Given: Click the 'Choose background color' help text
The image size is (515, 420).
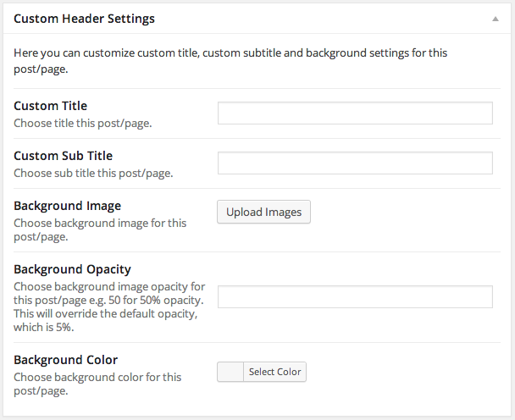Looking at the screenshot, I should pyautogui.click(x=97, y=384).
